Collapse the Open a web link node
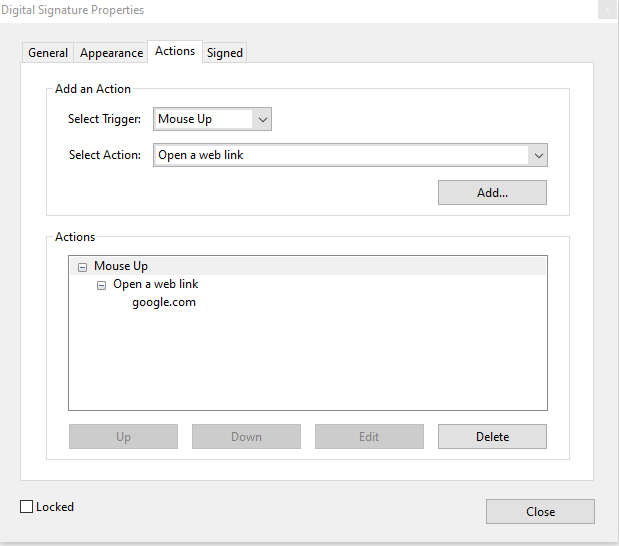Image resolution: width=619 pixels, height=546 pixels. 101,285
